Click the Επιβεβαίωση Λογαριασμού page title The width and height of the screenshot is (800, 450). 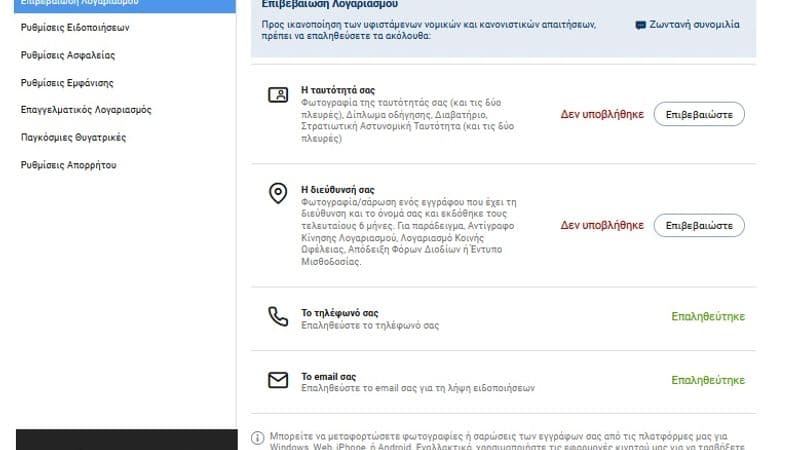(x=330, y=4)
